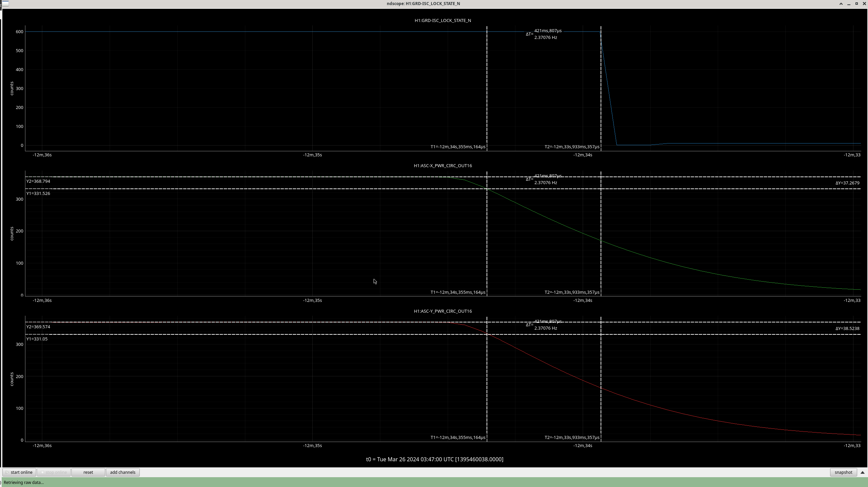Click the H1:ASC-X_PWR_CIRC_OUT16 plot title

[443, 165]
